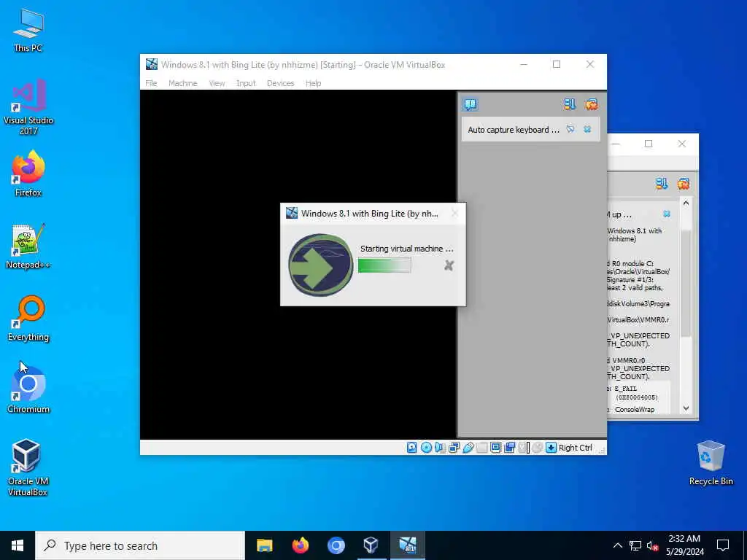This screenshot has height=560, width=747.
Task: Open the View menu
Action: coord(217,83)
